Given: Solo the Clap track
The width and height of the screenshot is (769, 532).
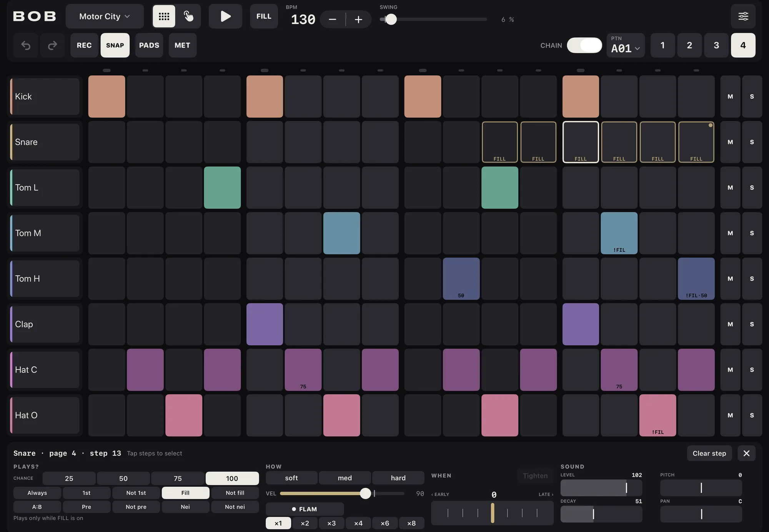Looking at the screenshot, I should [x=752, y=324].
